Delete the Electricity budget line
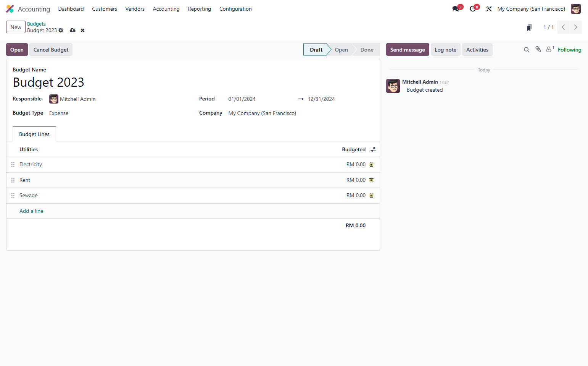588x366 pixels. point(372,164)
